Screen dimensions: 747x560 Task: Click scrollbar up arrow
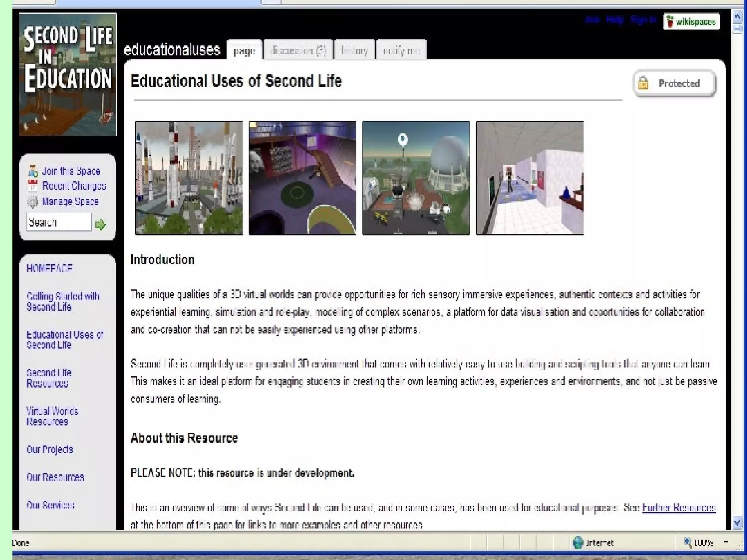737,16
